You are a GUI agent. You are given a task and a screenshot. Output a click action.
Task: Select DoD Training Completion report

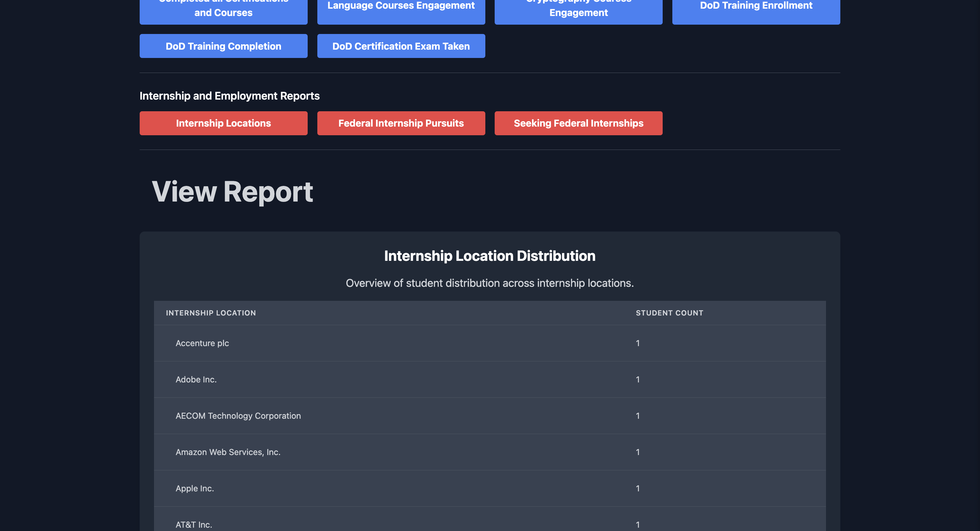pyautogui.click(x=223, y=46)
